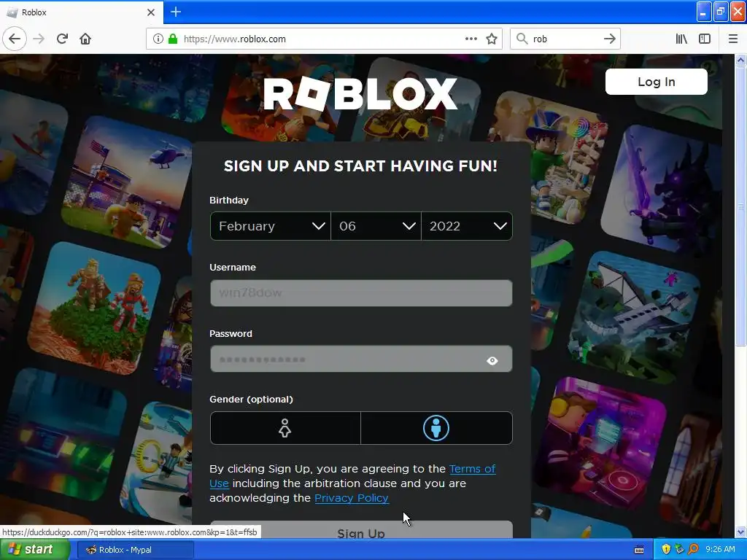Select the male gender option
747x560 pixels.
pos(436,428)
